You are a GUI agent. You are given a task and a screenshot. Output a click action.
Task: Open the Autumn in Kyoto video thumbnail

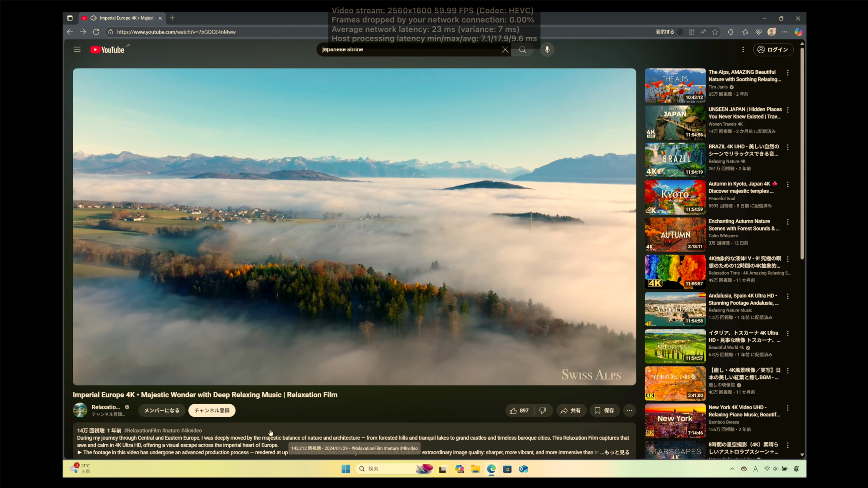point(675,197)
